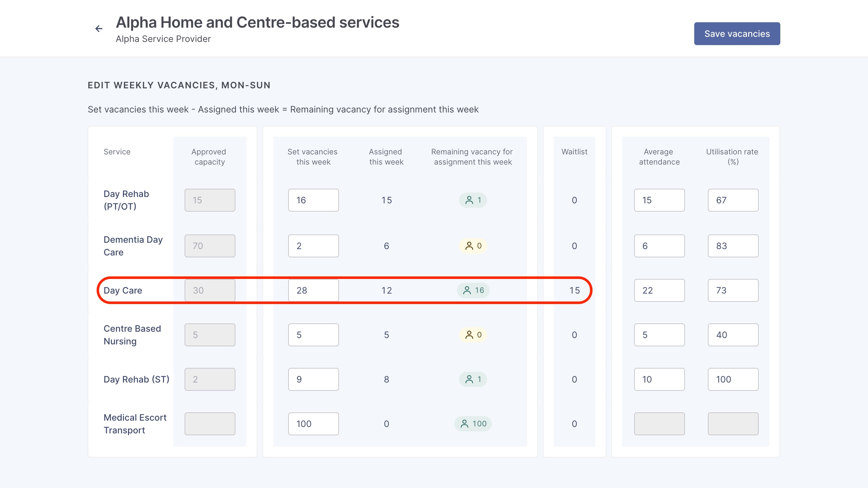Focus Dementia Day Care set vacancies field

pos(313,246)
